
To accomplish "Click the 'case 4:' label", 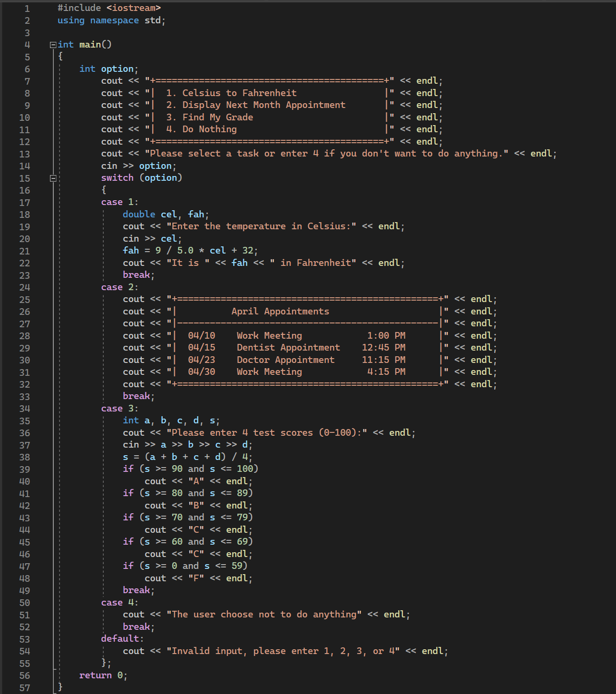I will pyautogui.click(x=119, y=603).
